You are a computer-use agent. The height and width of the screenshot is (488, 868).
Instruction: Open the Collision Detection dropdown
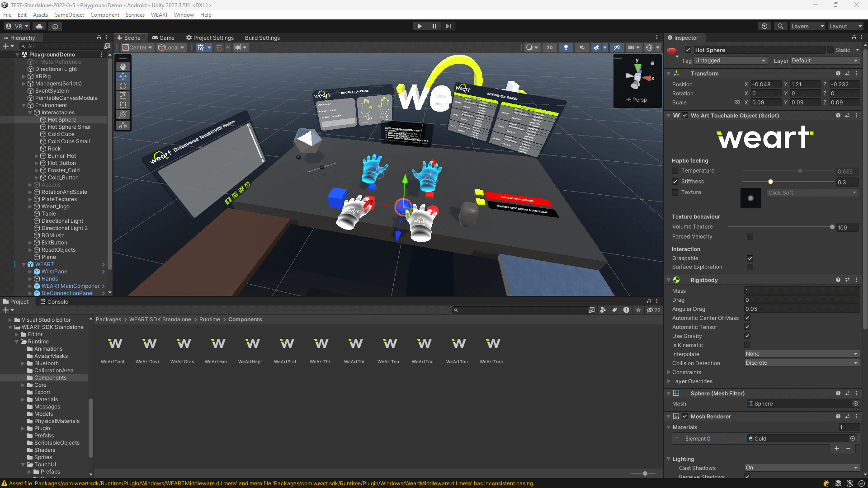(802, 363)
